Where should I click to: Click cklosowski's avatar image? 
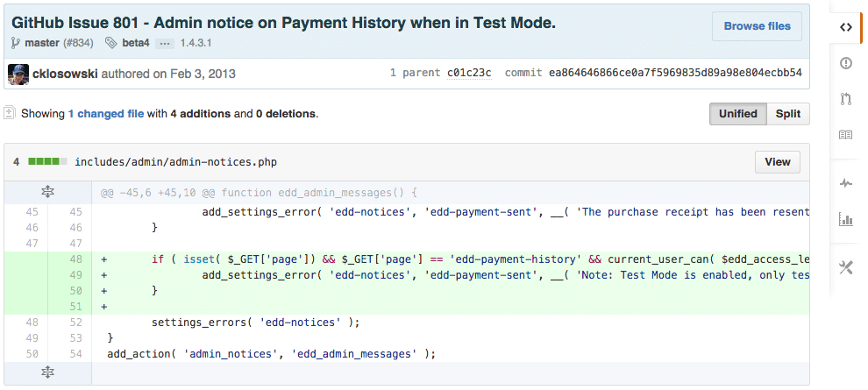coord(18,74)
